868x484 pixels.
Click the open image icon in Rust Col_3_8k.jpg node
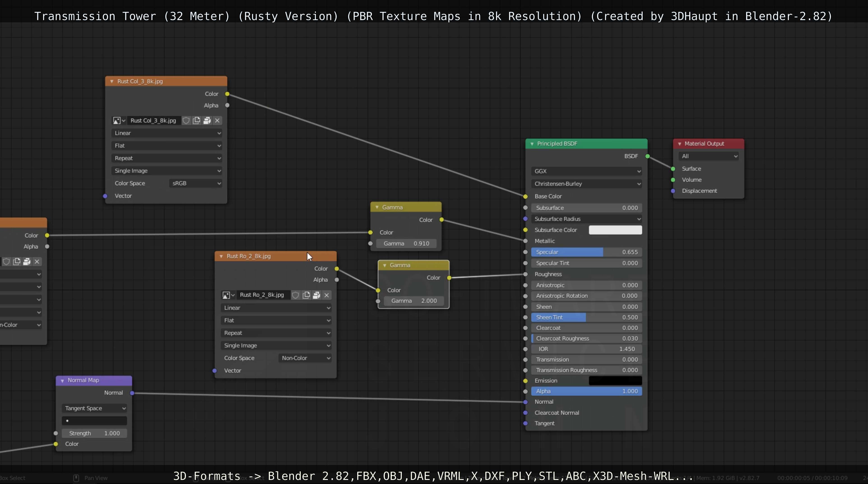pos(207,120)
